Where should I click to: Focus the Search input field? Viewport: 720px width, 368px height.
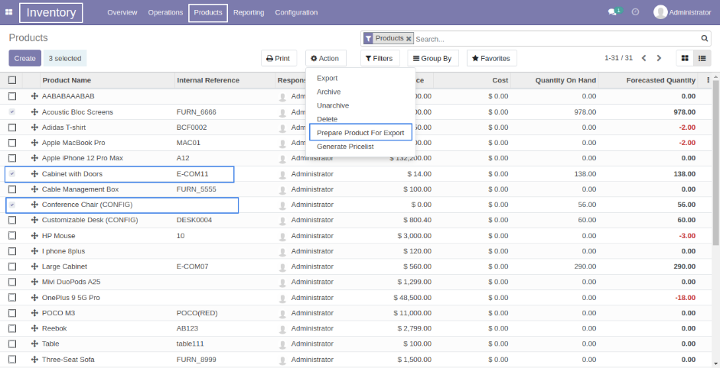557,39
